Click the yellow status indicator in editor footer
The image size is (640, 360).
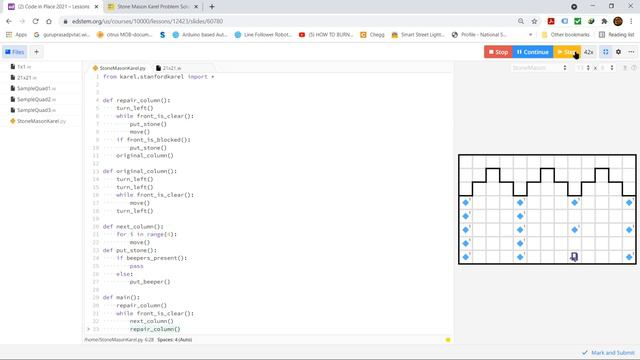coord(448,340)
